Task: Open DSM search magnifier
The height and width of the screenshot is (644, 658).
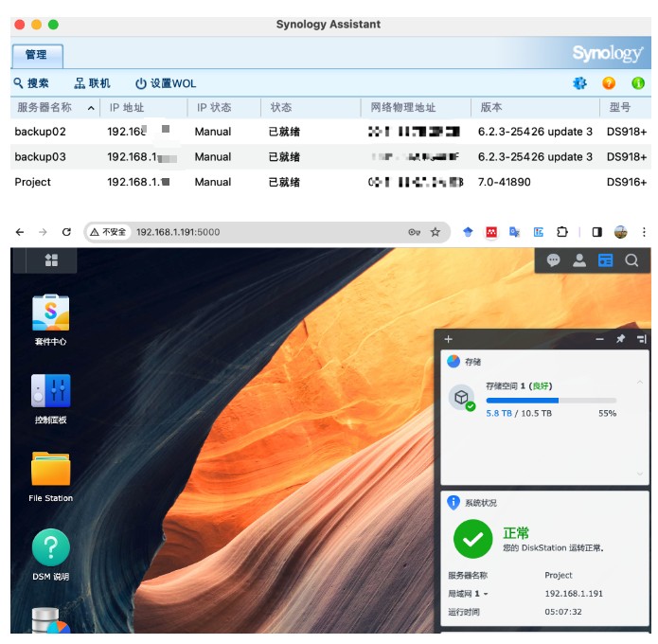Action: (631, 260)
